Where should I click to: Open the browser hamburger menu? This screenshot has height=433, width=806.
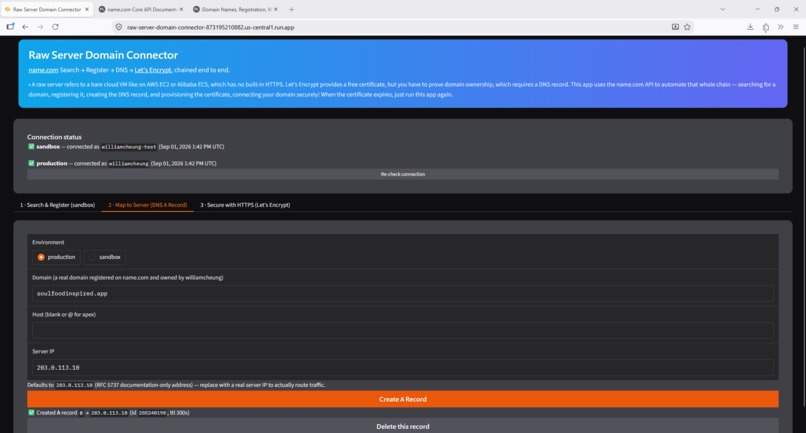click(796, 27)
